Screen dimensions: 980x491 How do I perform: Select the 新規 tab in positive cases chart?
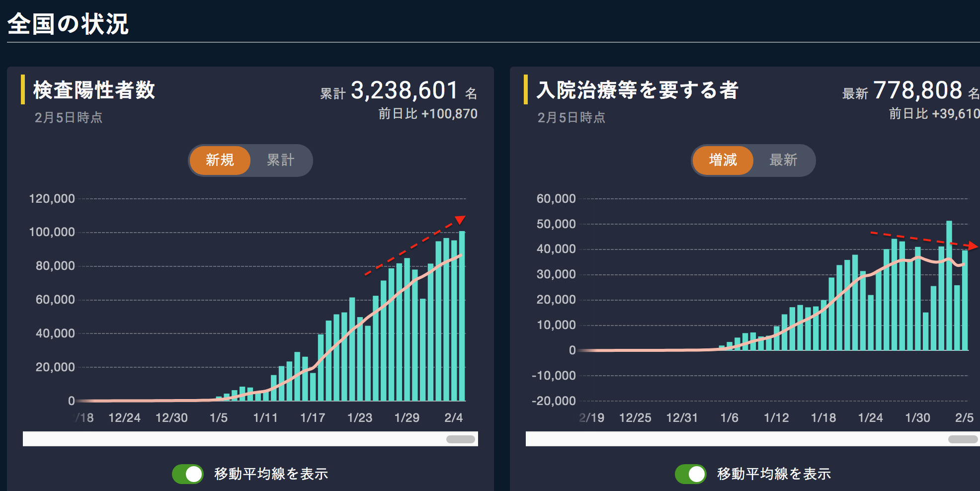pyautogui.click(x=220, y=160)
